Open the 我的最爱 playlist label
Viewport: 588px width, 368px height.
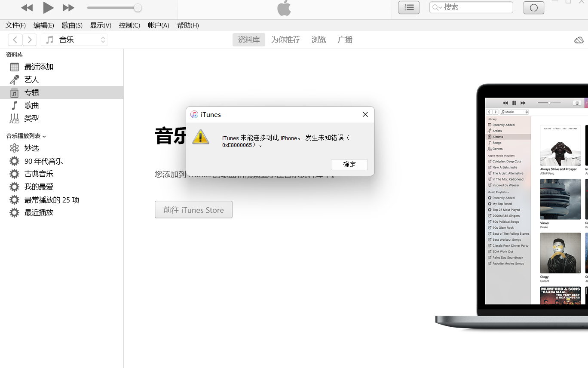click(x=39, y=187)
